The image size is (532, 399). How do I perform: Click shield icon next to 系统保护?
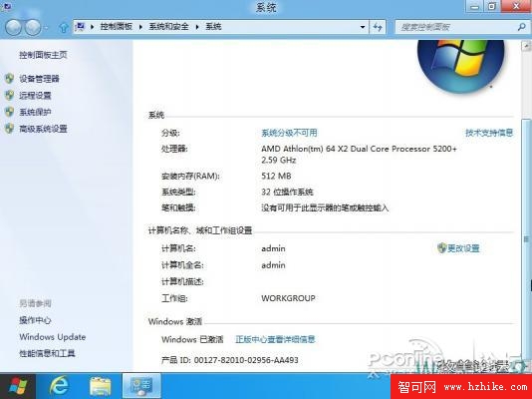tap(10, 112)
